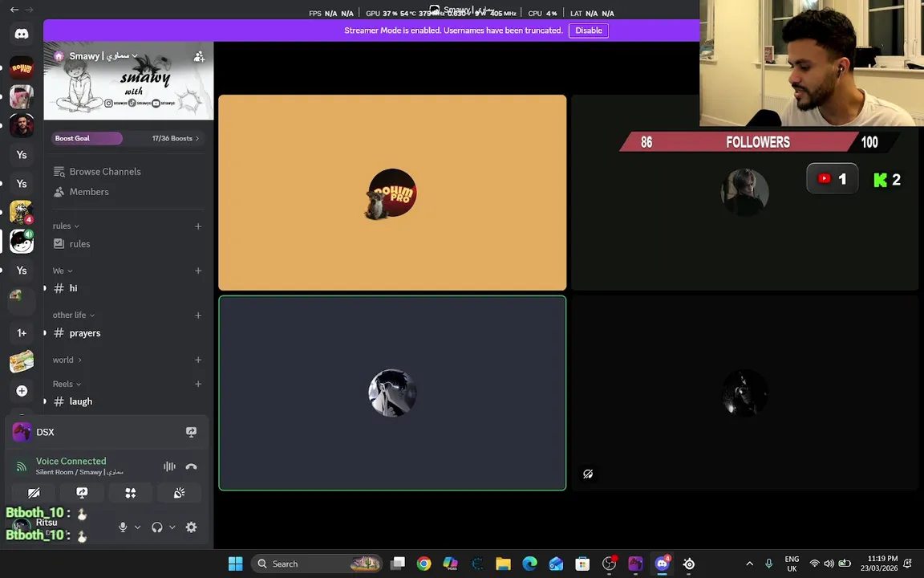Collapse the other life category
Image resolution: width=924 pixels, height=578 pixels.
point(73,315)
